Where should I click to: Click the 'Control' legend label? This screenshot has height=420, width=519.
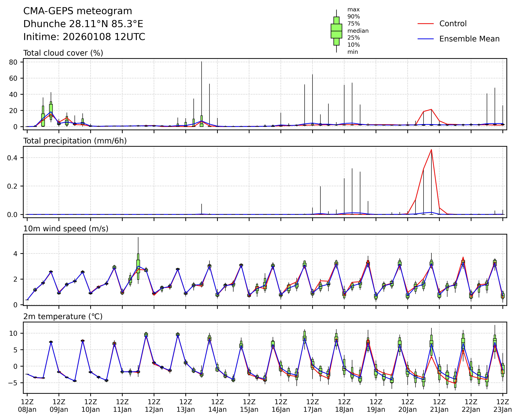tap(453, 24)
